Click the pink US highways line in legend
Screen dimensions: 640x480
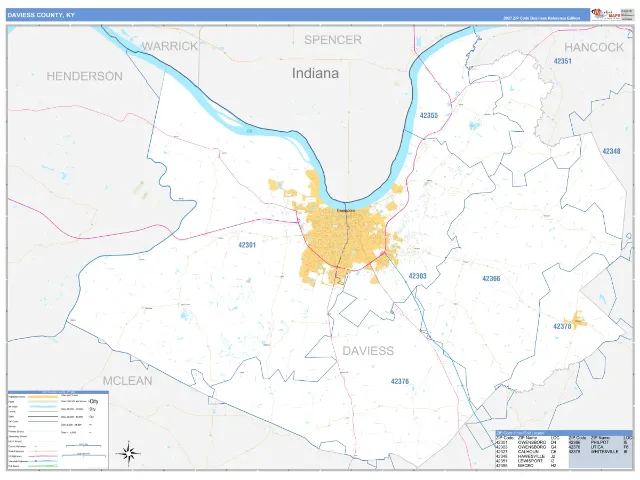coord(43,456)
